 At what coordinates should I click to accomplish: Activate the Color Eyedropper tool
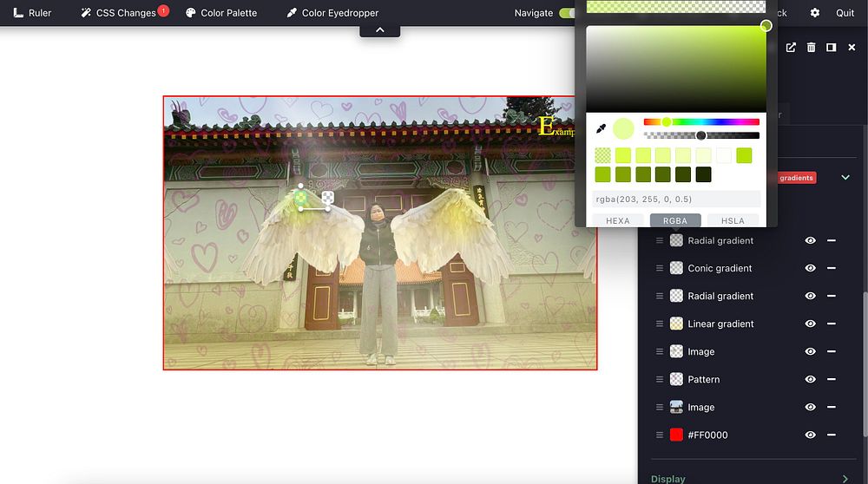332,13
